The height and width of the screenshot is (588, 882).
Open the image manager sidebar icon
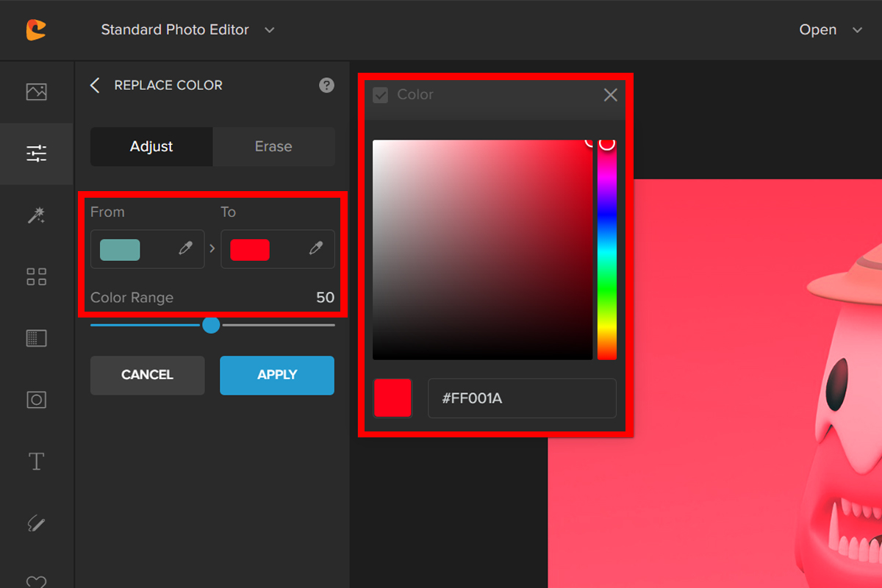36,92
